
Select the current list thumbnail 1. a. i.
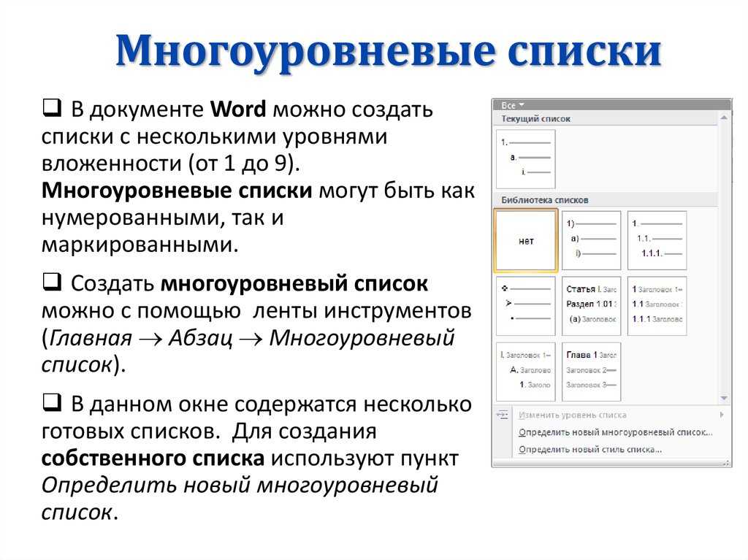click(526, 159)
